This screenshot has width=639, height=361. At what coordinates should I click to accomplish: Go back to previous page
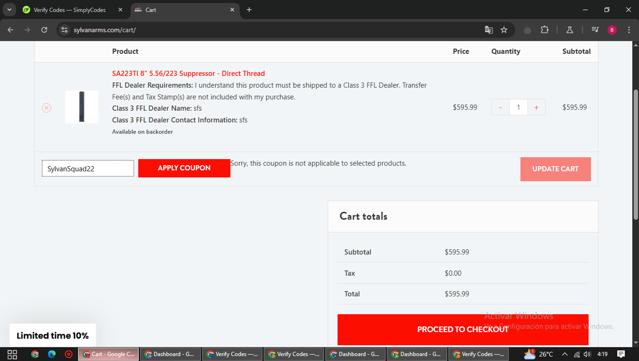click(x=11, y=30)
